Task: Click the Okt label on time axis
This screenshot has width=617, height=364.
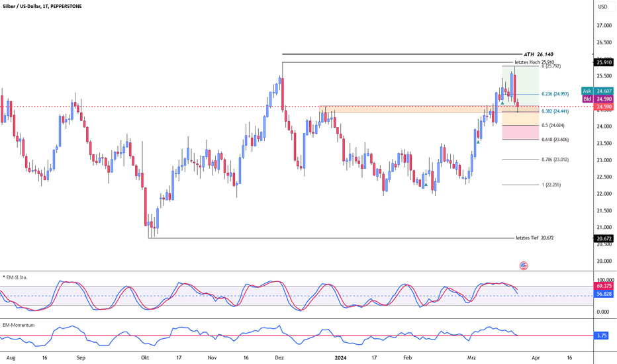Action: click(x=145, y=357)
